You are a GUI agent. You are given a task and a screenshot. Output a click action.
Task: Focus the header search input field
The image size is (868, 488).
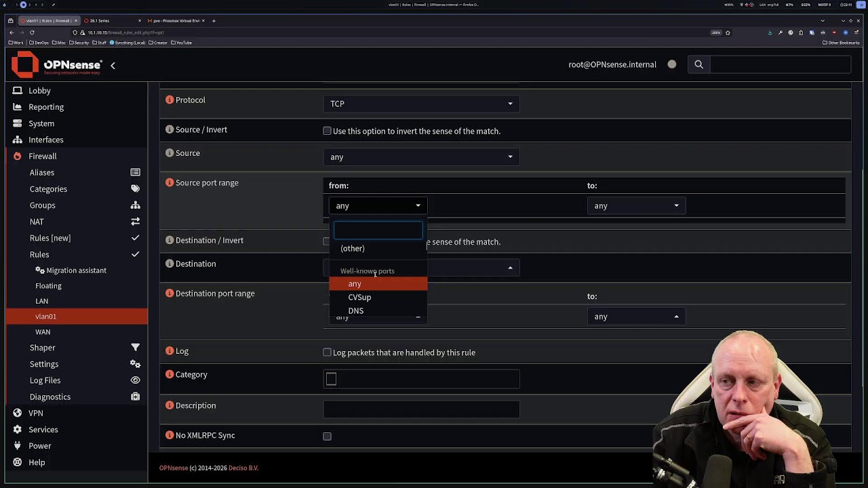click(781, 64)
